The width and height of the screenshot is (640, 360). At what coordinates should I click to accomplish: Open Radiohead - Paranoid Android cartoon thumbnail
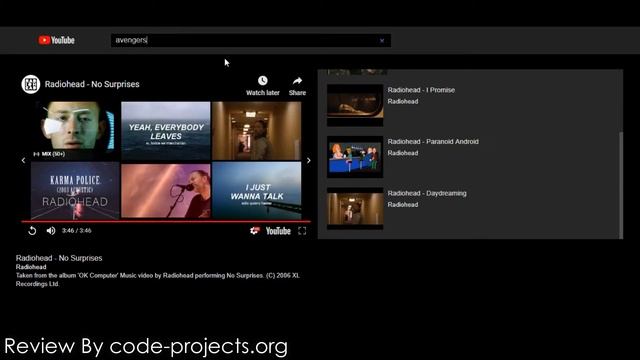[355, 157]
